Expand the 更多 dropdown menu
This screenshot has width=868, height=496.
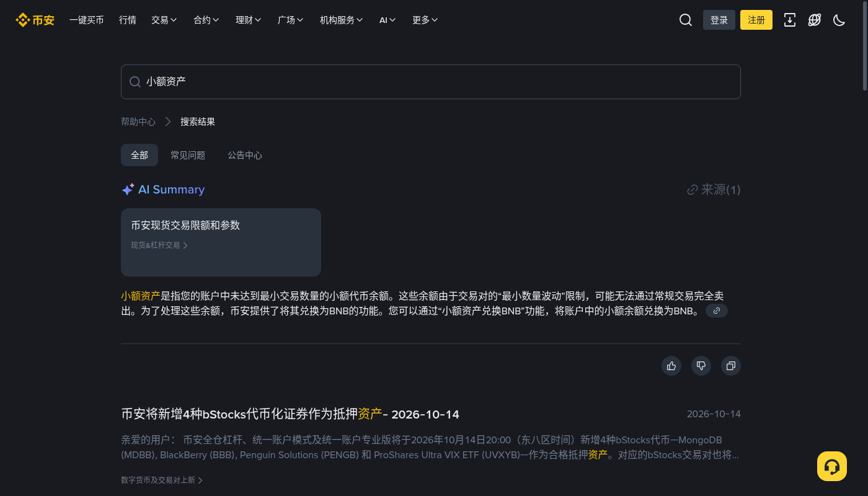(x=425, y=20)
